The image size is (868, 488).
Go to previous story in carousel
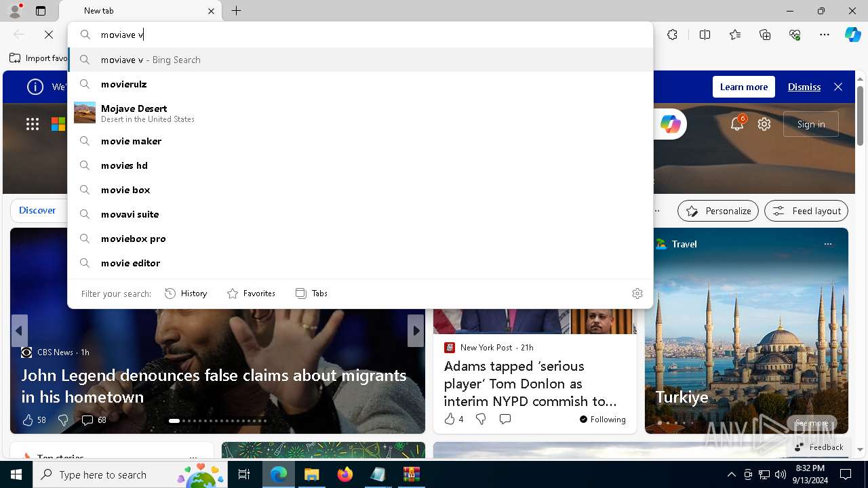click(19, 331)
